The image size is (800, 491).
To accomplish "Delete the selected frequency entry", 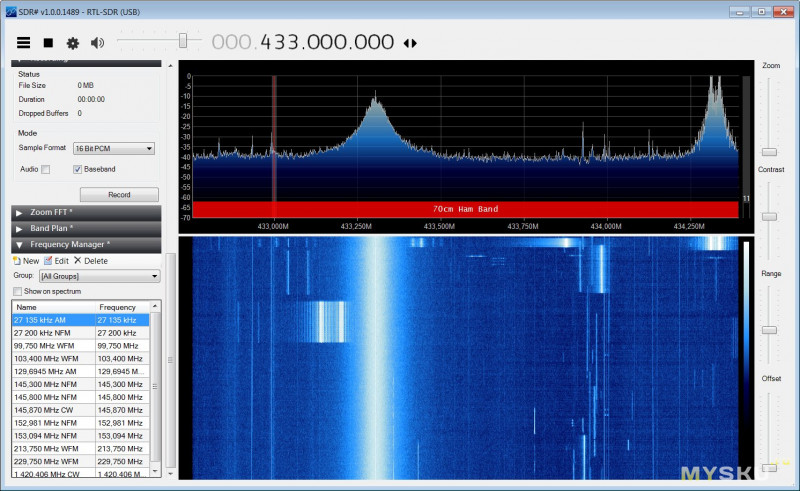I will (90, 260).
